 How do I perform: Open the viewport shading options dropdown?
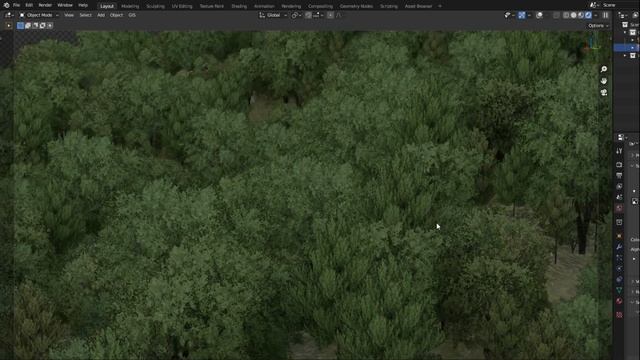tap(596, 15)
